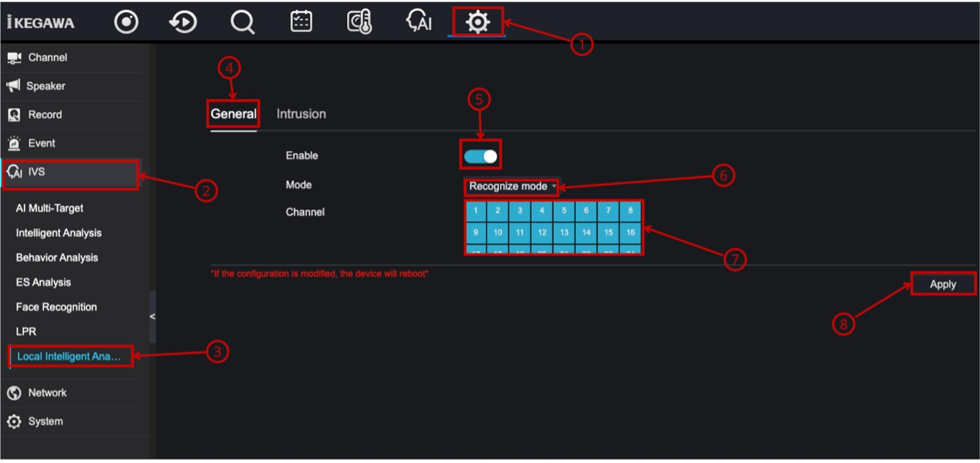Toggle the Enable switch off
The width and height of the screenshot is (980, 463).
[481, 156]
